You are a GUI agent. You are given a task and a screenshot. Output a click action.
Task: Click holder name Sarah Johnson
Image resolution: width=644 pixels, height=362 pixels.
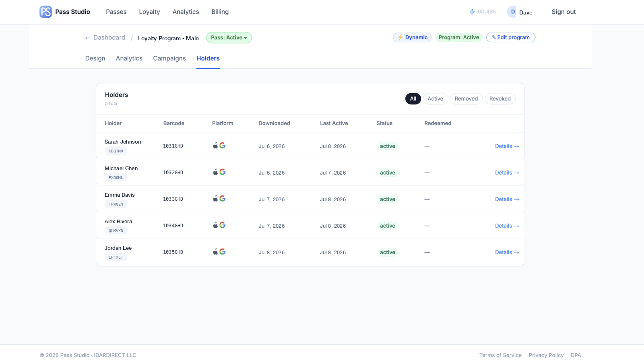tap(123, 142)
